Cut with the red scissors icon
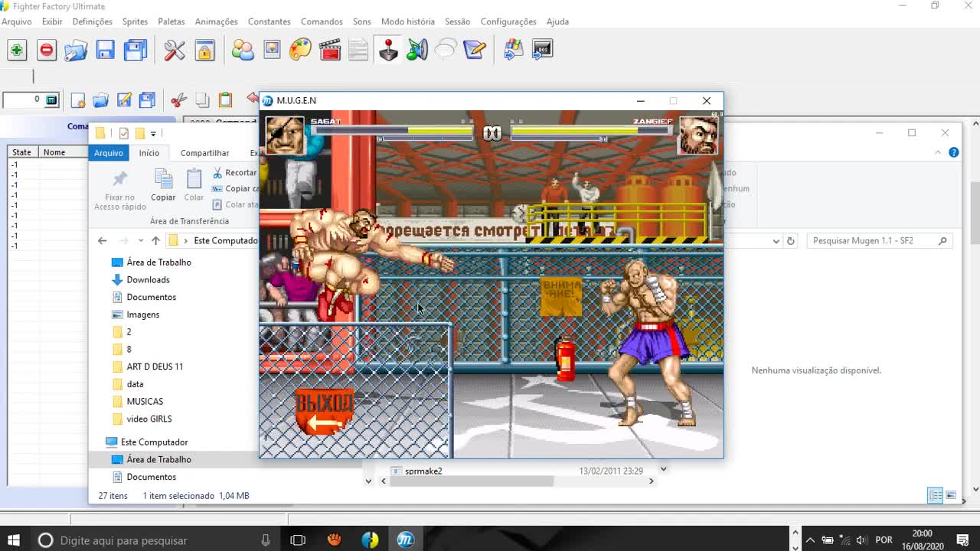980x551 pixels. point(178,100)
